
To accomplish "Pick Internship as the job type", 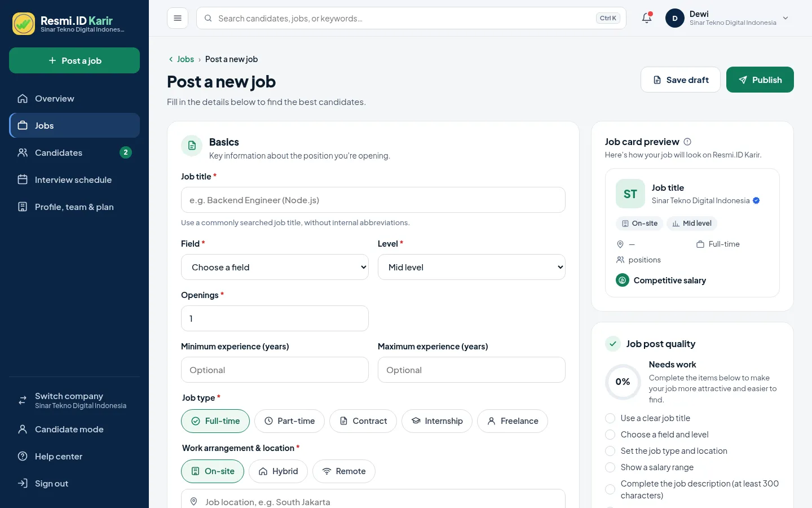I will pos(437,421).
